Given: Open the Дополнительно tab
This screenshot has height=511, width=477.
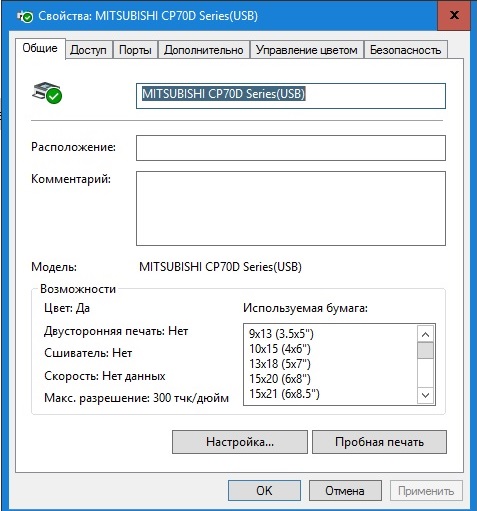Looking at the screenshot, I should point(204,50).
